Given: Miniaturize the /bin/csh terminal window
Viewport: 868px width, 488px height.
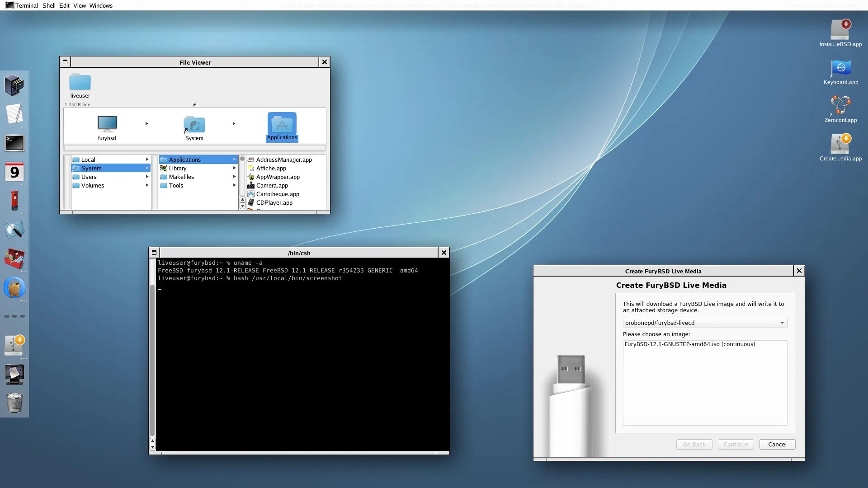Looking at the screenshot, I should [154, 253].
